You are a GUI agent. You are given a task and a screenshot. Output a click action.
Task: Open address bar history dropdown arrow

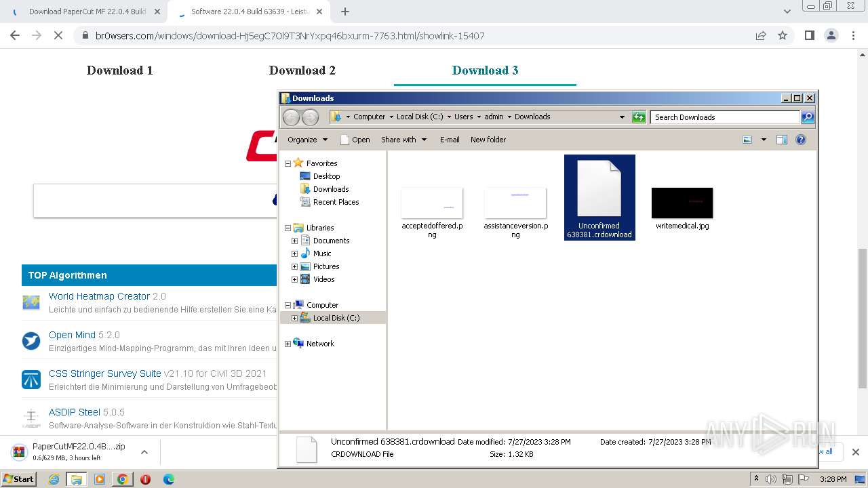[x=622, y=117]
